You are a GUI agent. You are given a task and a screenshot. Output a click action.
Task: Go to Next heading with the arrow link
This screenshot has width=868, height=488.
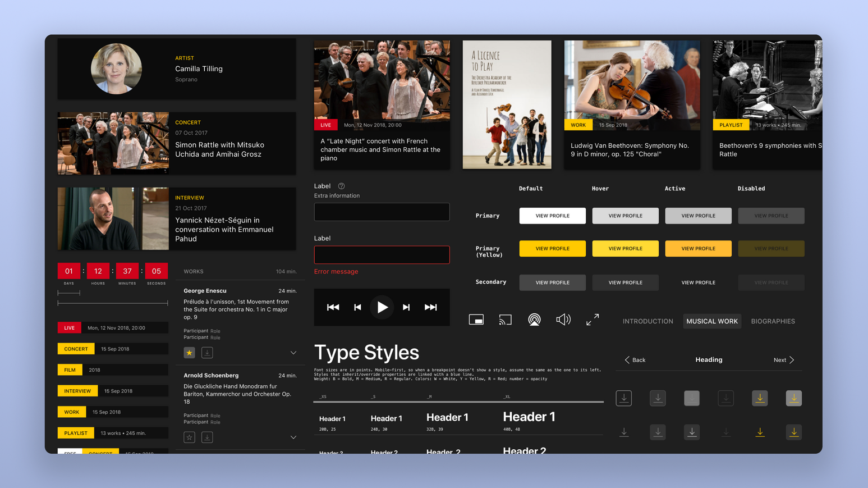point(783,359)
